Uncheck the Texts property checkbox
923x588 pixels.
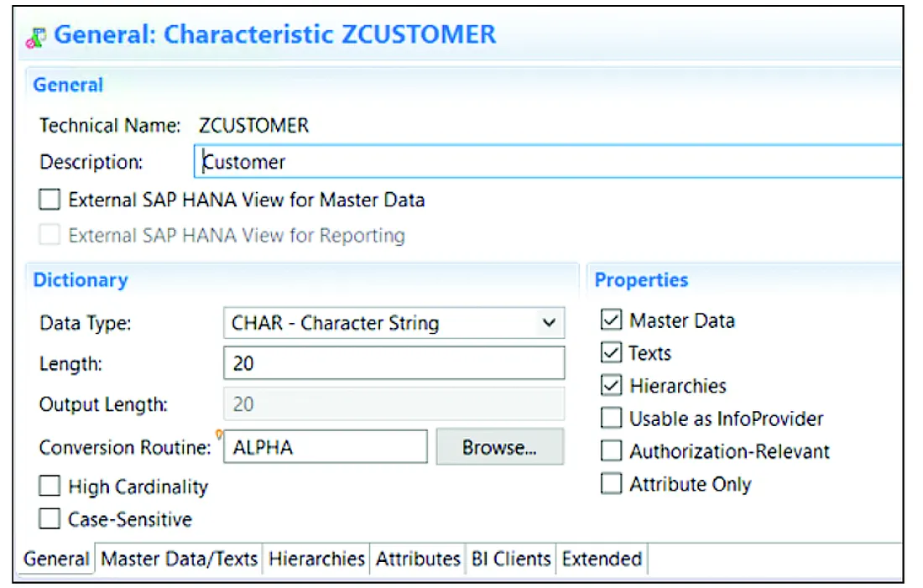pos(612,353)
